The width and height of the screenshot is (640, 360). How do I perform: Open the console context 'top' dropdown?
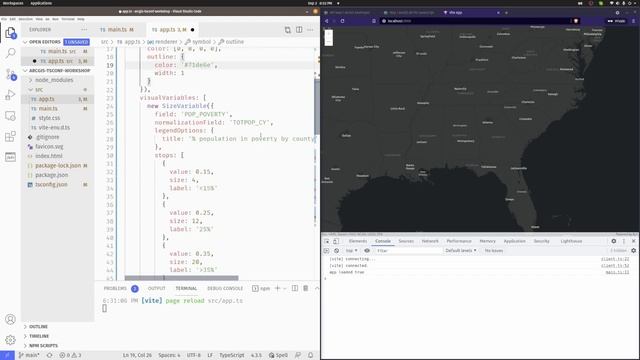[x=351, y=251]
